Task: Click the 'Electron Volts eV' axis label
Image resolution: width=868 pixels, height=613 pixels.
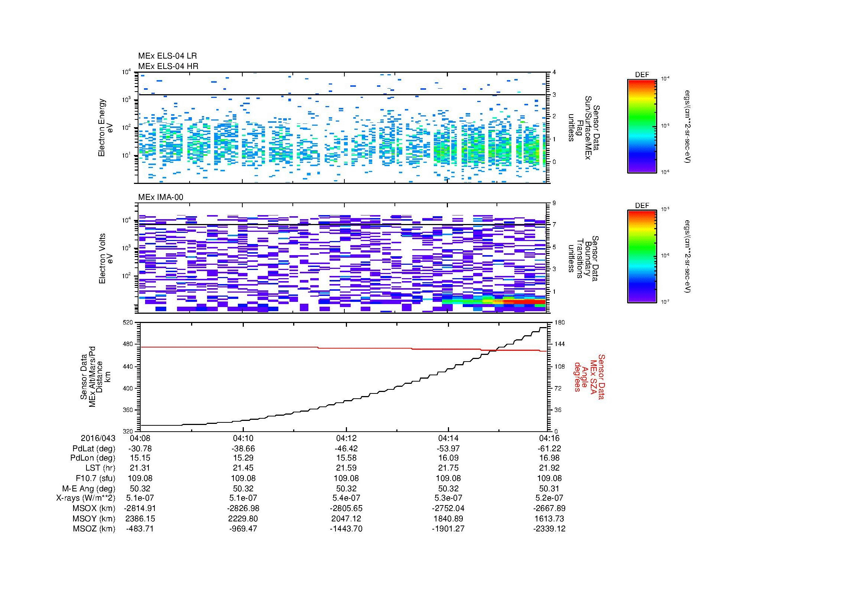Action: pos(105,259)
